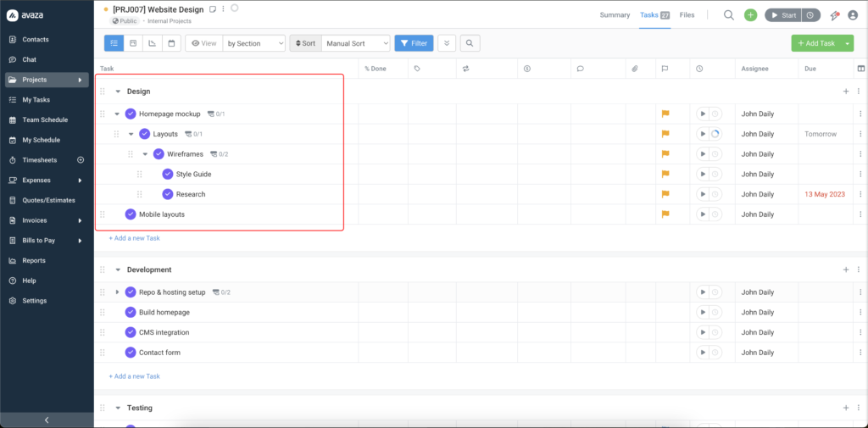
Task: Click 'Add a new Task' under Design
Action: click(x=134, y=238)
